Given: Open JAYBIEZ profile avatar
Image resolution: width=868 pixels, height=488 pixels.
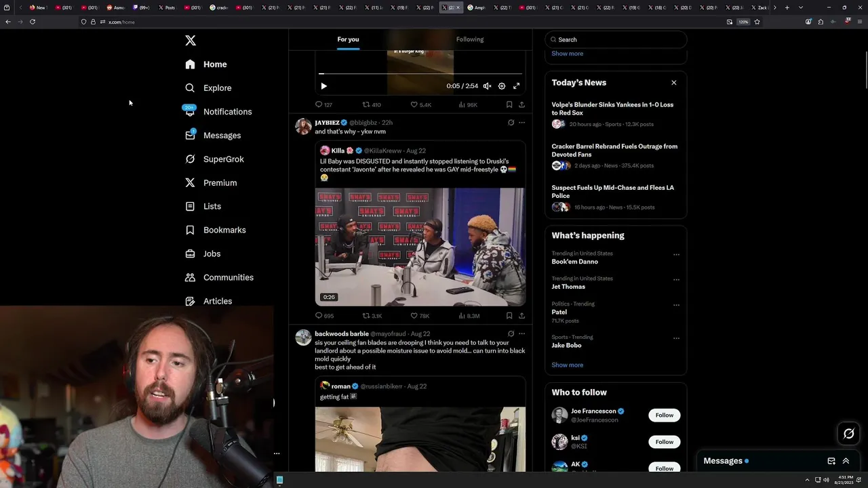Looking at the screenshot, I should pos(303,126).
